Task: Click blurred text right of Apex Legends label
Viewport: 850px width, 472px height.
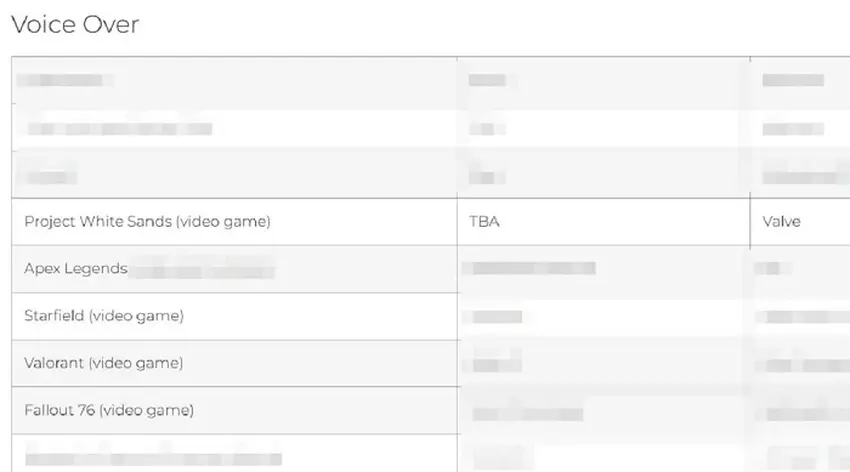Action: 201,269
